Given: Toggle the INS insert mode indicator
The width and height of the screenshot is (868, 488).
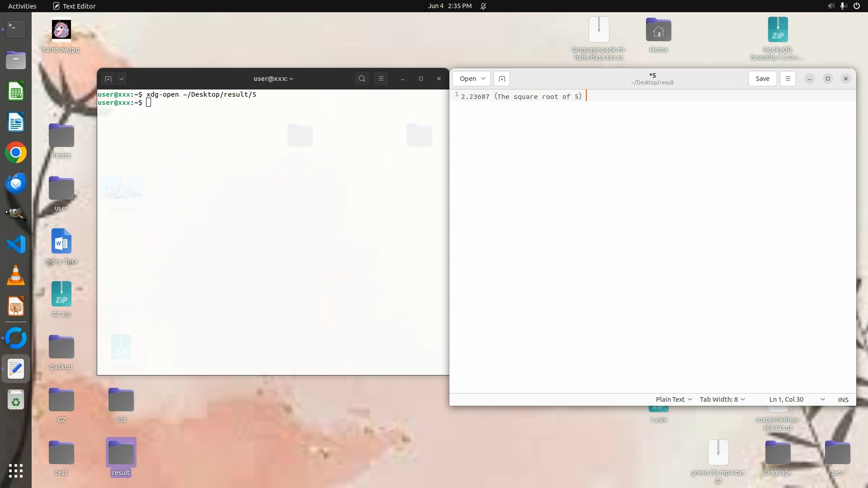Looking at the screenshot, I should [x=843, y=399].
